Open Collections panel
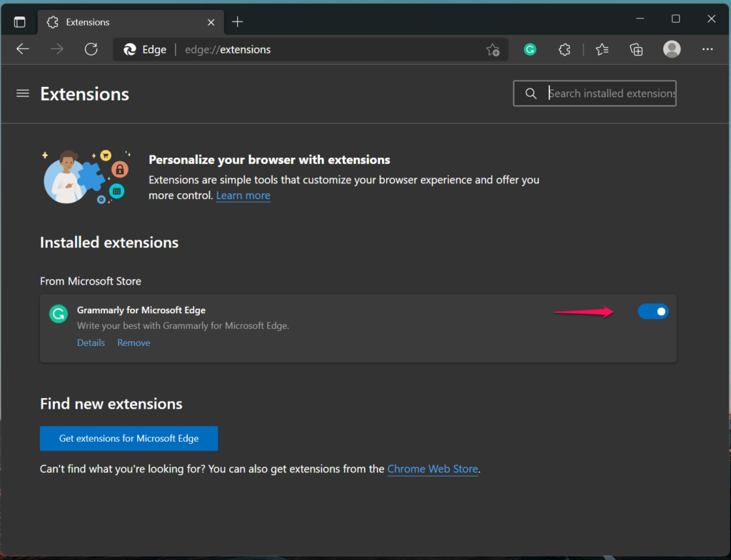731x560 pixels. (636, 49)
